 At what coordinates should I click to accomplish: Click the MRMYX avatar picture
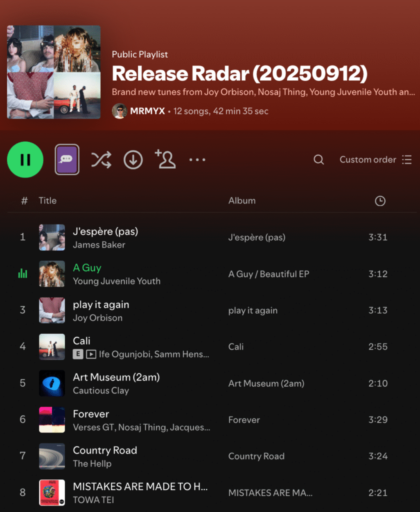(x=119, y=111)
